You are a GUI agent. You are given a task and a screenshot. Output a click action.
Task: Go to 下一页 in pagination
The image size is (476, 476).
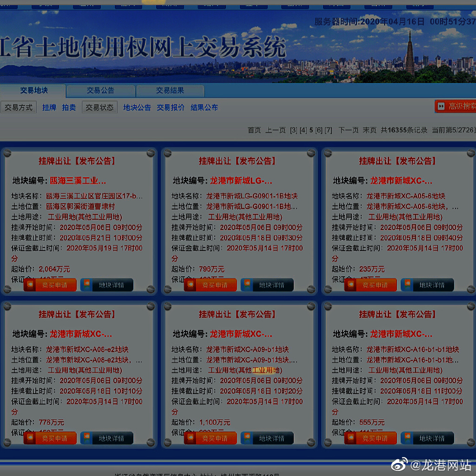coord(348,130)
